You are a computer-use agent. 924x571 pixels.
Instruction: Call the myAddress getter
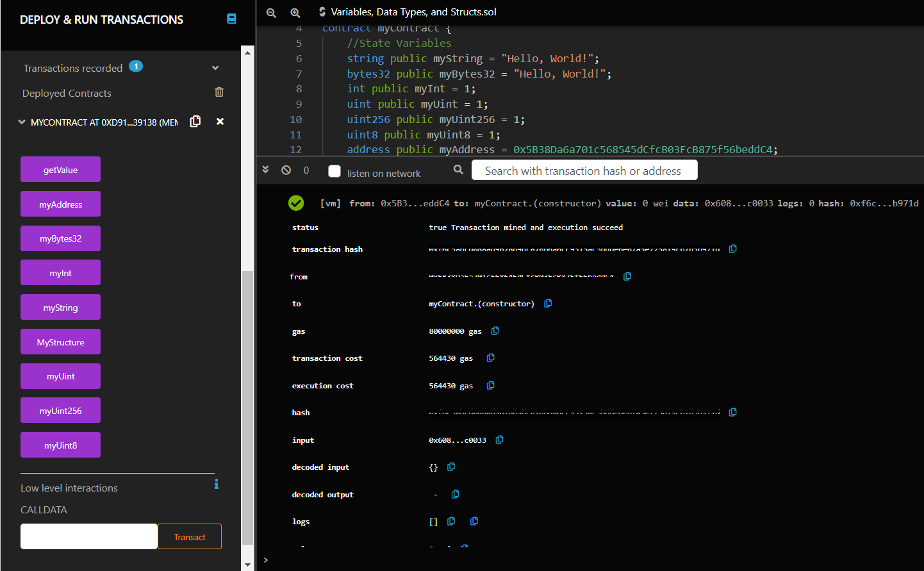coord(60,204)
